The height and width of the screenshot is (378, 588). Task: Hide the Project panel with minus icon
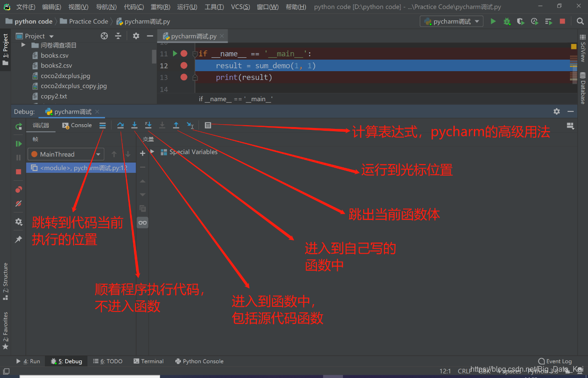[x=150, y=36]
